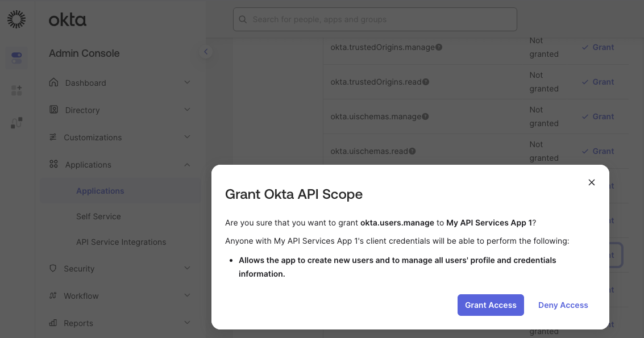Open the admin toggle icon in left rail
The image size is (644, 338).
(16, 58)
